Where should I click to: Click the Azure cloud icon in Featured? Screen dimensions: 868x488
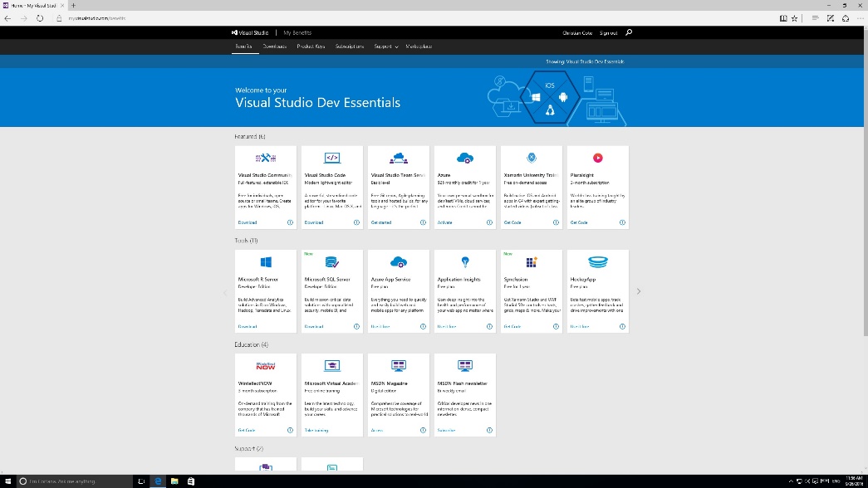[x=465, y=159]
